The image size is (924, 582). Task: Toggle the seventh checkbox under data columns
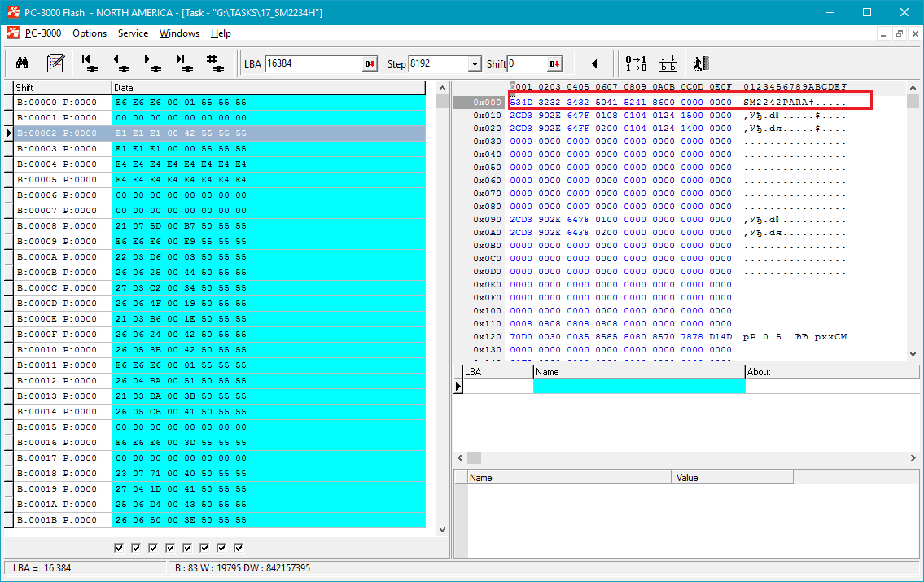(221, 548)
